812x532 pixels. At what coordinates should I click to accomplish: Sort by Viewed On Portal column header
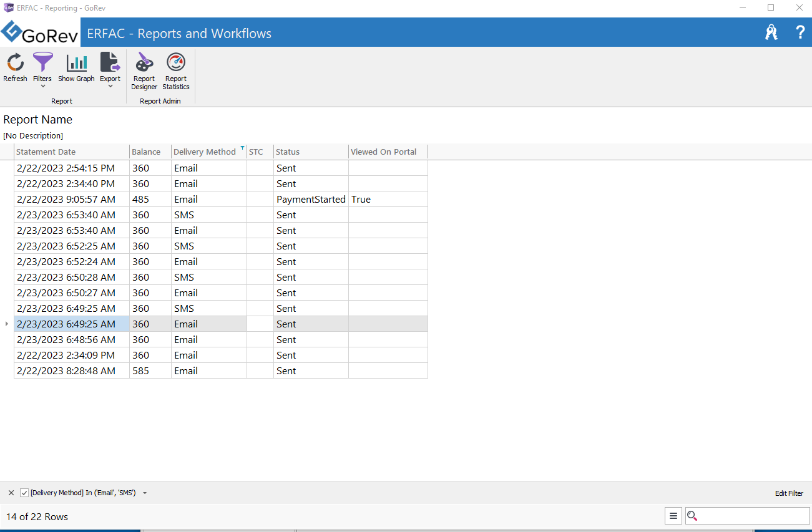[x=388, y=152]
